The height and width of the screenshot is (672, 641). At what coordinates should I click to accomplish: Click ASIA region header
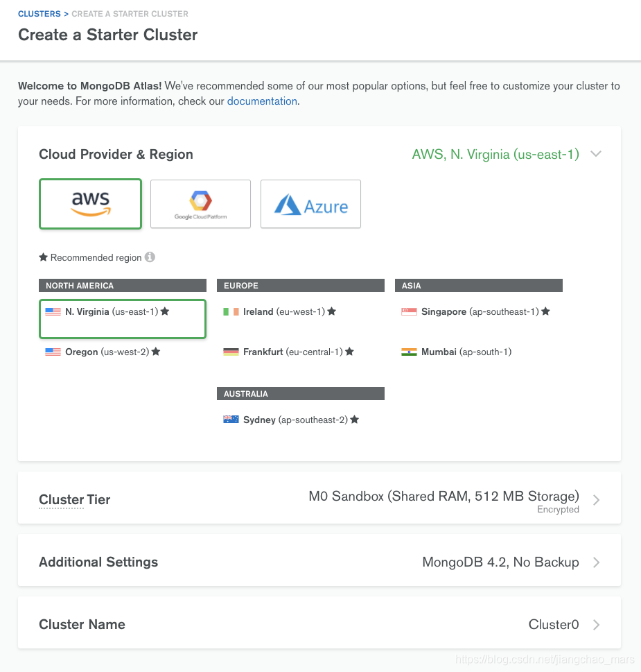pyautogui.click(x=479, y=286)
